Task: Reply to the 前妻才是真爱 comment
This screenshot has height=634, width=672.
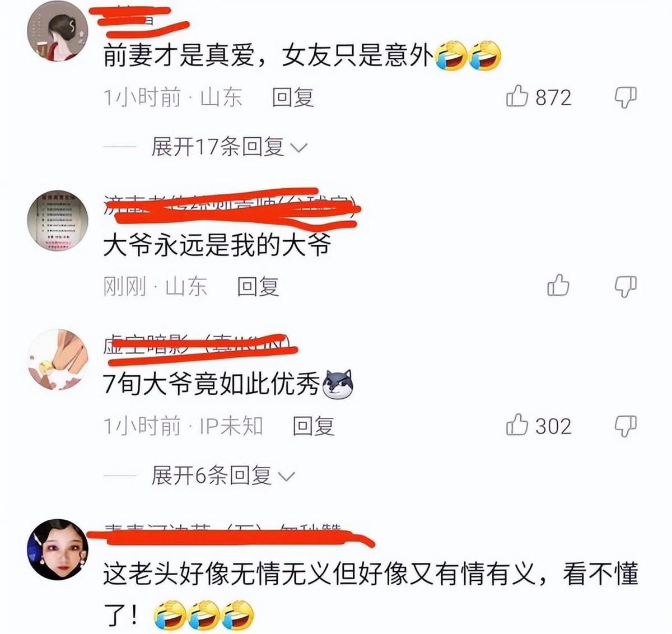Action: point(292,97)
